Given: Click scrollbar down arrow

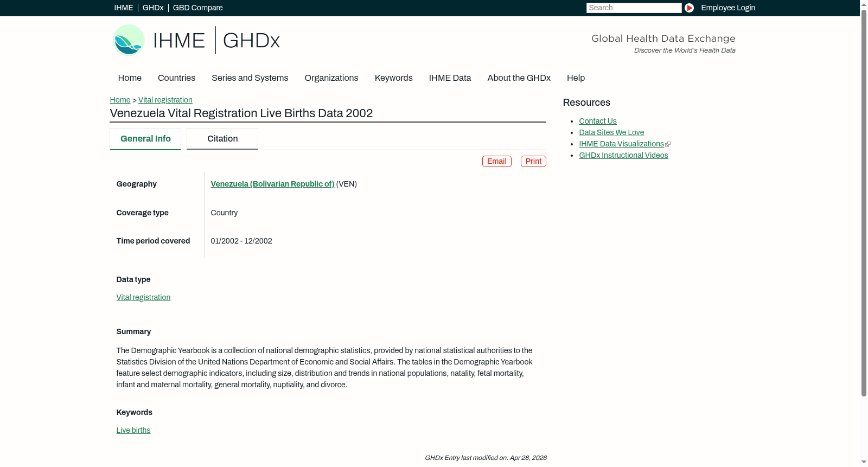Looking at the screenshot, I should 864,462.
